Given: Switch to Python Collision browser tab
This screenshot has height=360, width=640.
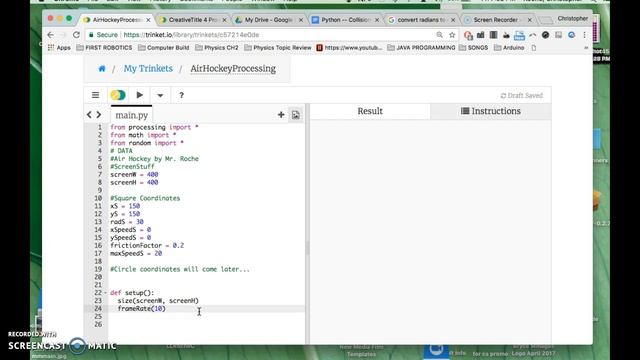Looking at the screenshot, I should pyautogui.click(x=345, y=20).
